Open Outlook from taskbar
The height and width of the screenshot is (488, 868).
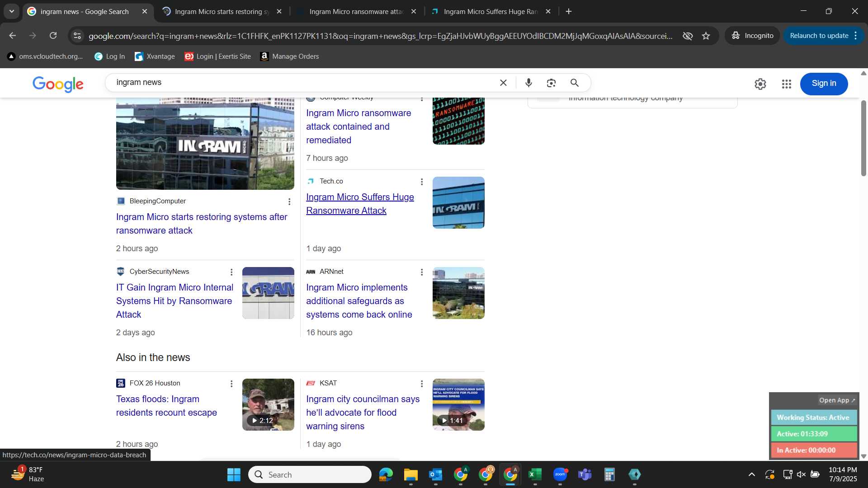[x=436, y=474]
